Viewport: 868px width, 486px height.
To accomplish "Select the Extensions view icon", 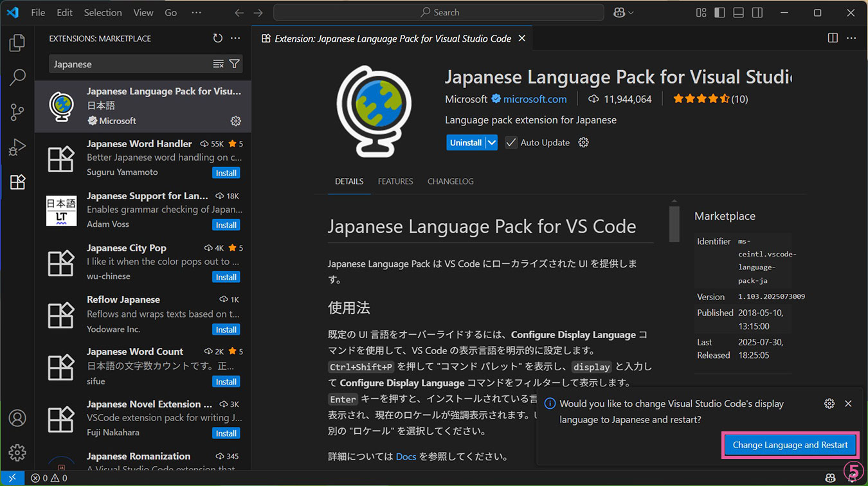I will coord(17,182).
